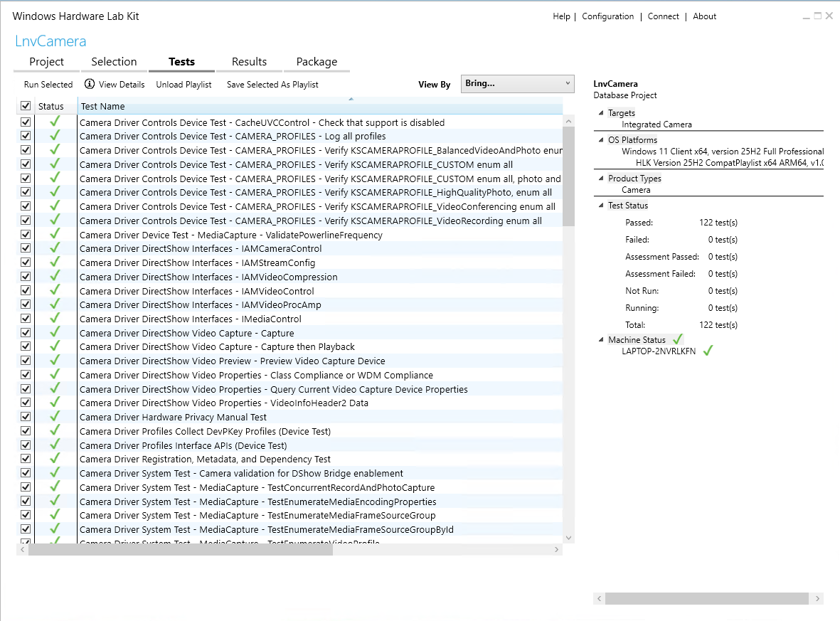Open the View By dropdown

(518, 84)
